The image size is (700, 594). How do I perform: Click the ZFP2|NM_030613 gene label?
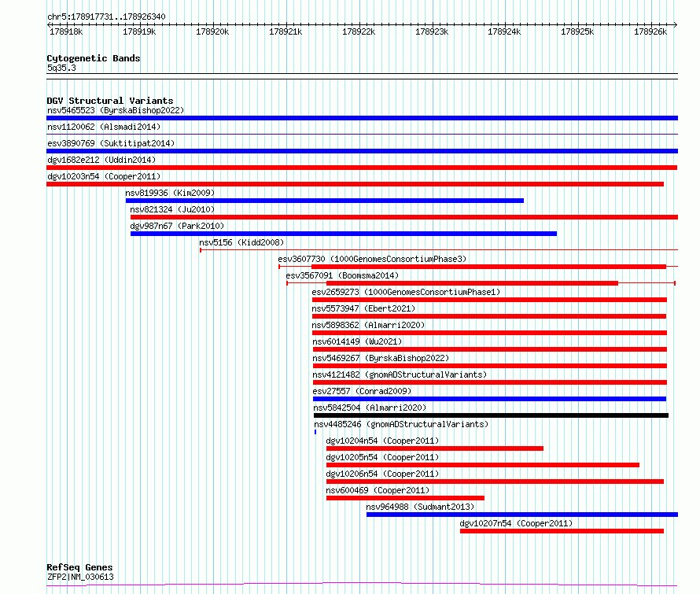[x=80, y=577]
